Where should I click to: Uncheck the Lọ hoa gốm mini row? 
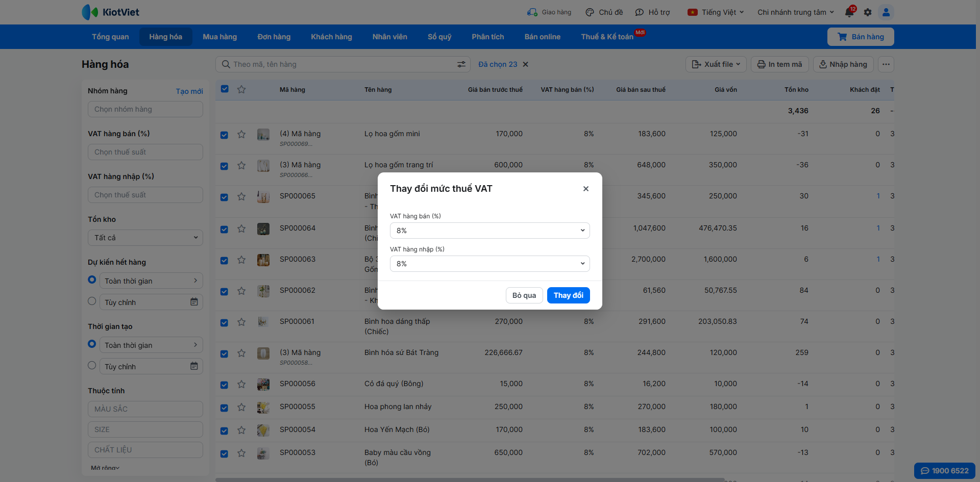point(224,135)
